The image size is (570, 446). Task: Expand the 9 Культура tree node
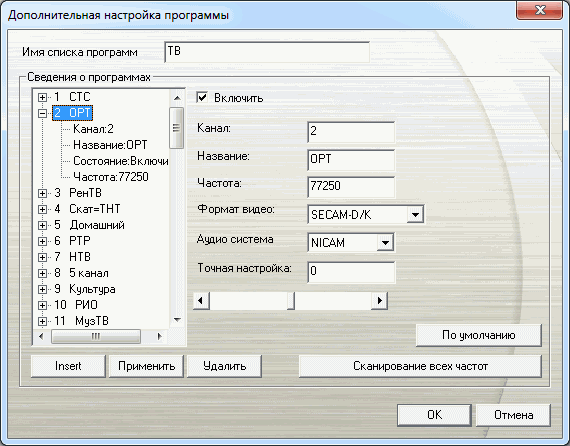point(43,289)
